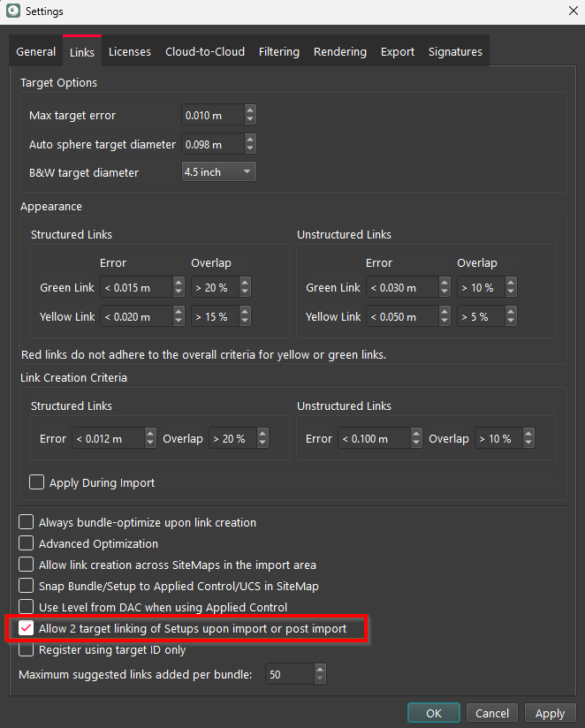
Task: Decrease Auto sphere target diameter value
Action: click(250, 148)
